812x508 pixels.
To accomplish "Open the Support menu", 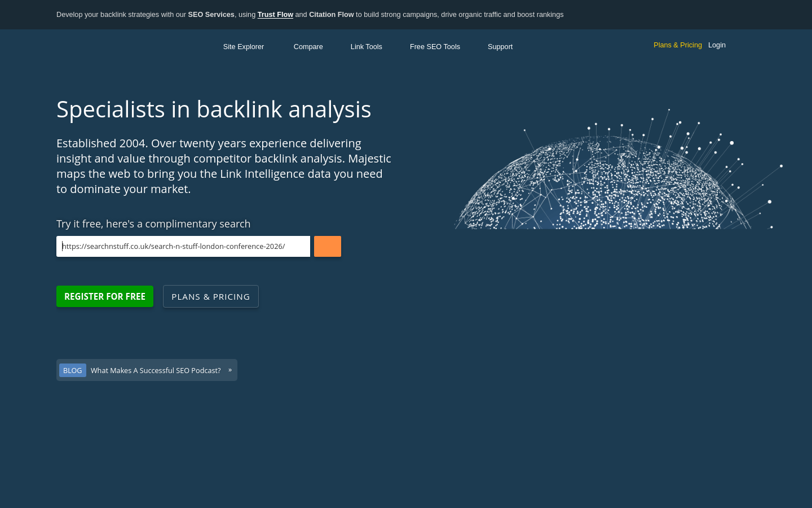I will coord(500,47).
